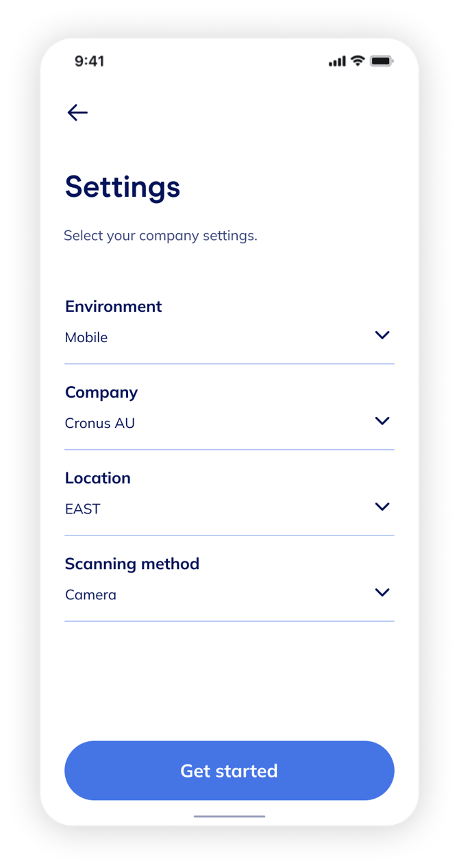Open the Environment dropdown showing Mobile
Viewport: 459px width, 868px height.
pos(229,337)
